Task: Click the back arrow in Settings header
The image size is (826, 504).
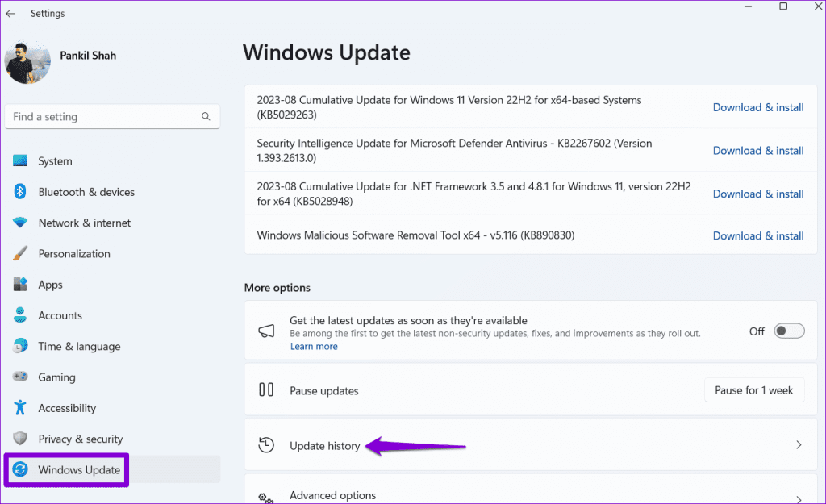Action: coord(10,14)
